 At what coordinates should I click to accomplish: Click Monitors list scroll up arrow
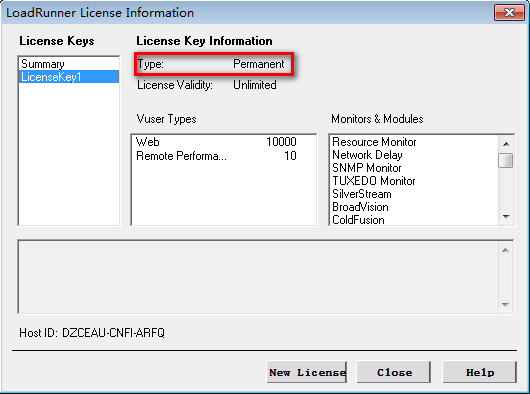[506, 144]
